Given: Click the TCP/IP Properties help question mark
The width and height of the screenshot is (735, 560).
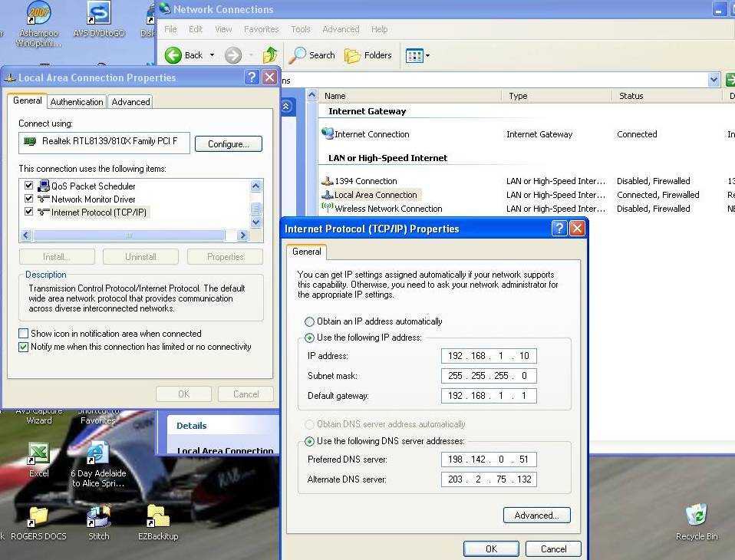Looking at the screenshot, I should point(559,229).
